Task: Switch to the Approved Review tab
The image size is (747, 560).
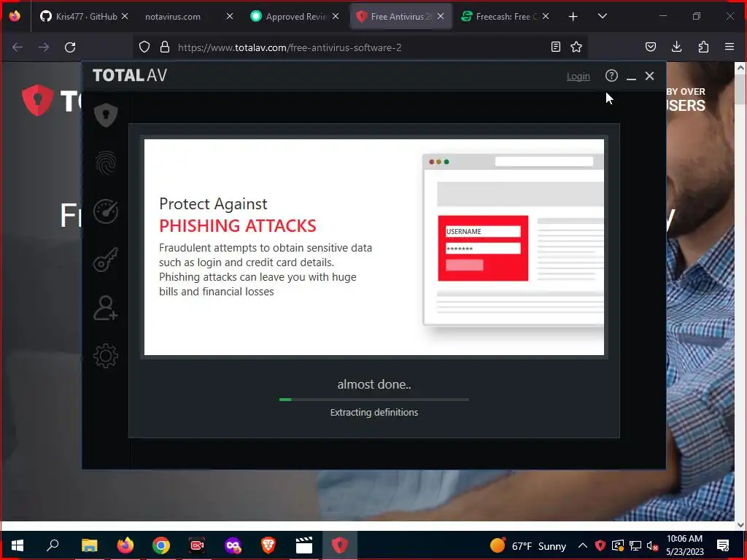Action: point(295,17)
